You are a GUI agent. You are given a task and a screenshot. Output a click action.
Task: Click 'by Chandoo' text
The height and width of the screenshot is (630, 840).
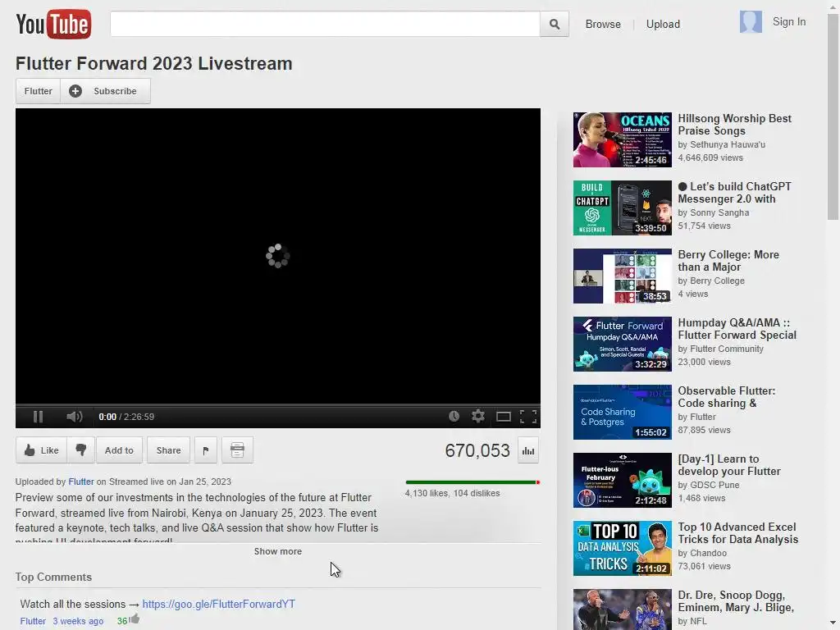(702, 553)
